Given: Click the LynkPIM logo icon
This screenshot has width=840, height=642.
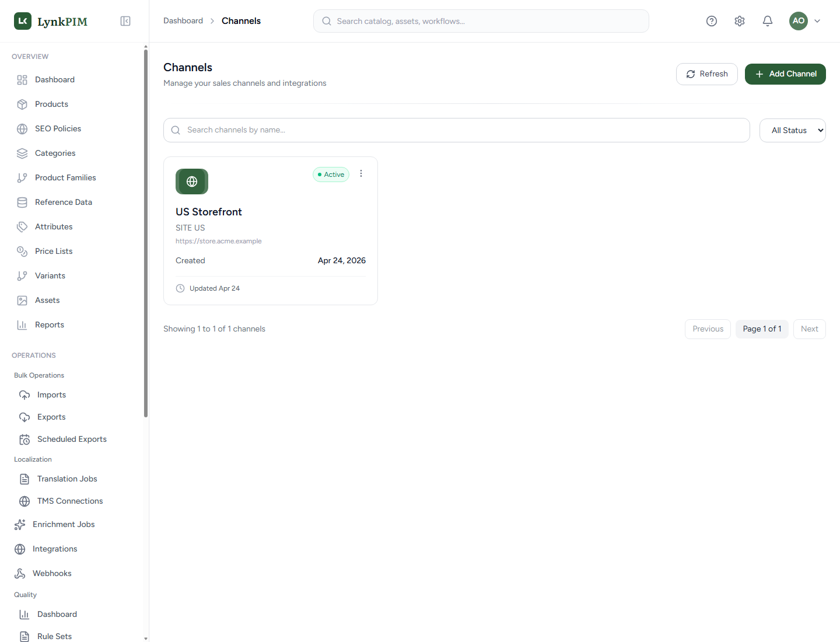Looking at the screenshot, I should tap(23, 21).
